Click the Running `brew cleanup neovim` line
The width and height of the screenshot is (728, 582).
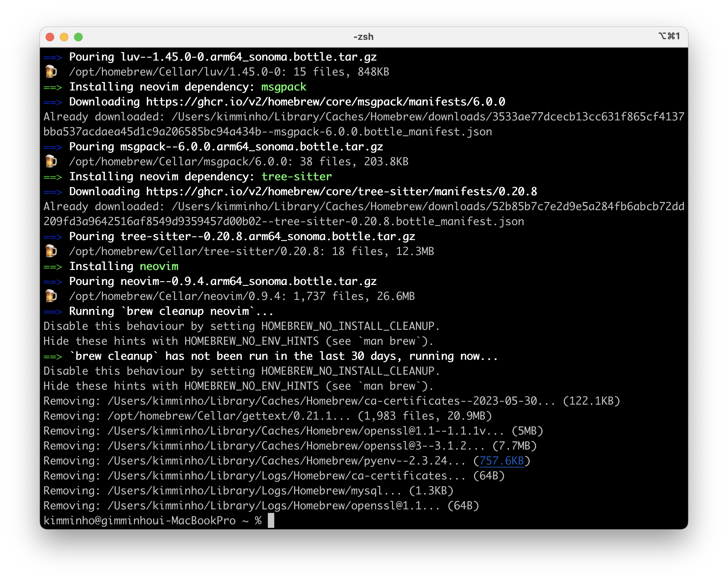click(x=158, y=311)
